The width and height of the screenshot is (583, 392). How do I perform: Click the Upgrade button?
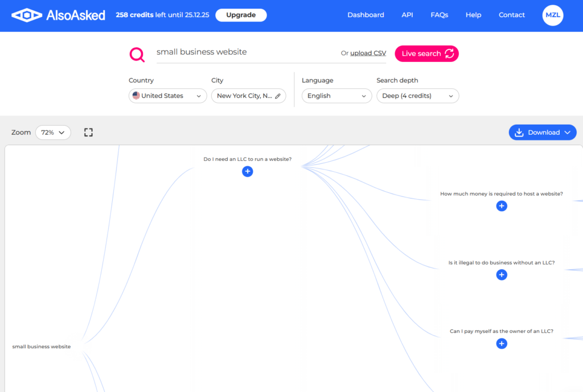click(241, 15)
